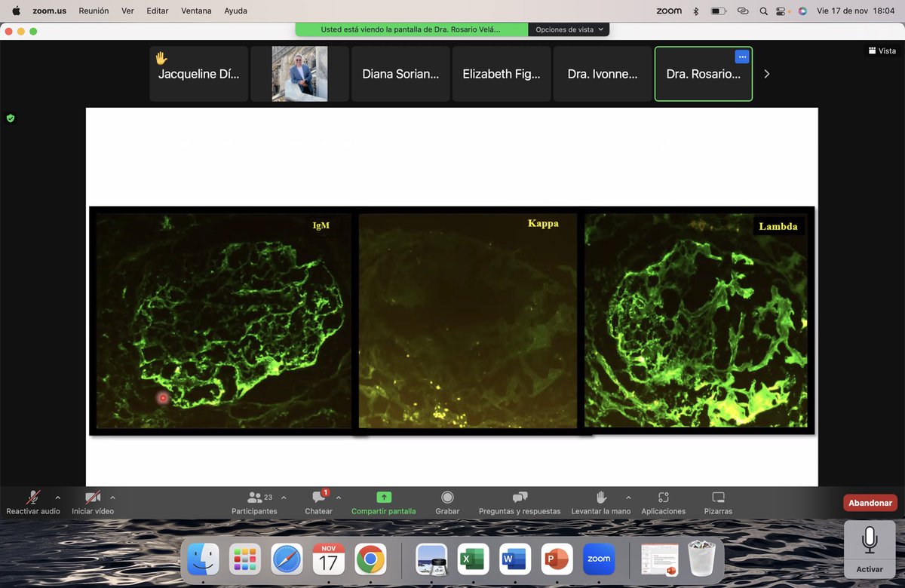Open the Participantes panel
This screenshot has width=905, height=588.
[x=254, y=503]
